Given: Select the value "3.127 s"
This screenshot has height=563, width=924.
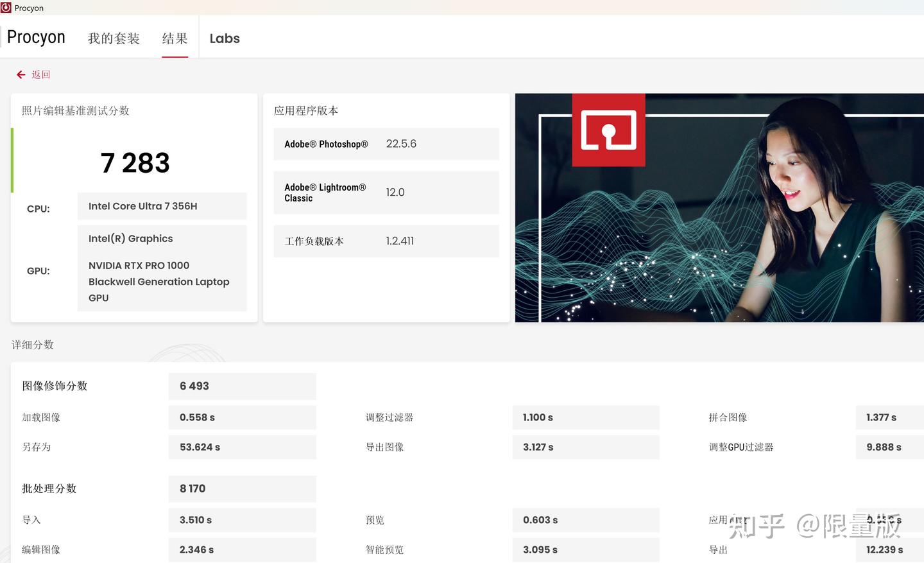Looking at the screenshot, I should click(x=538, y=447).
